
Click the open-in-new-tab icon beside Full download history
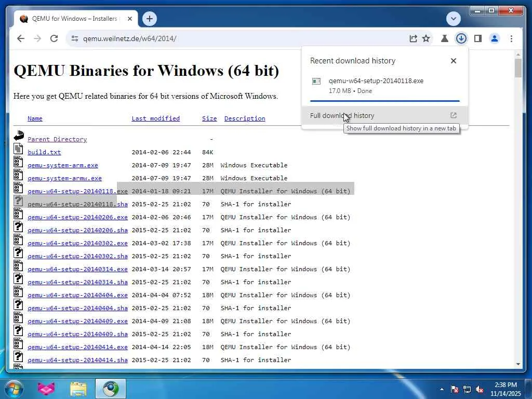[x=453, y=115]
